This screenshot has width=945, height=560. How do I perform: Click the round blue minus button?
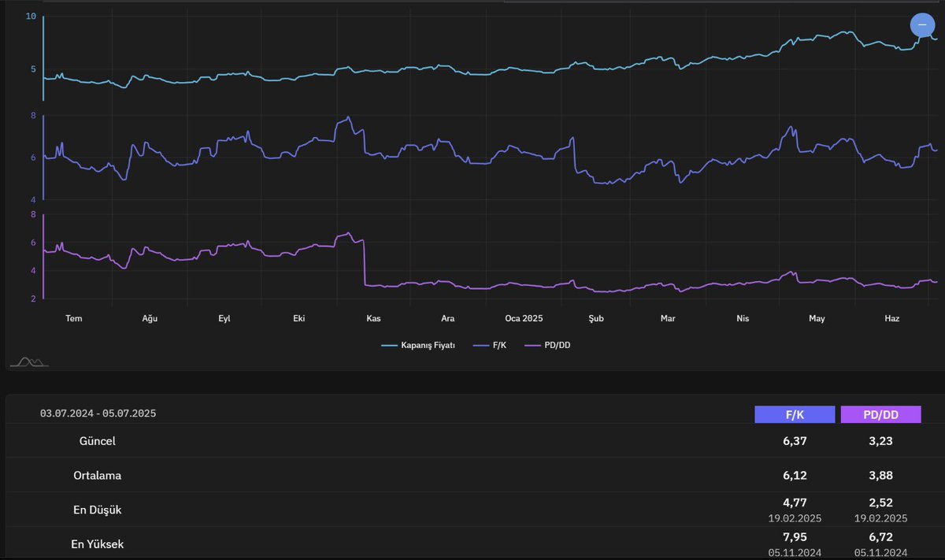click(x=922, y=25)
